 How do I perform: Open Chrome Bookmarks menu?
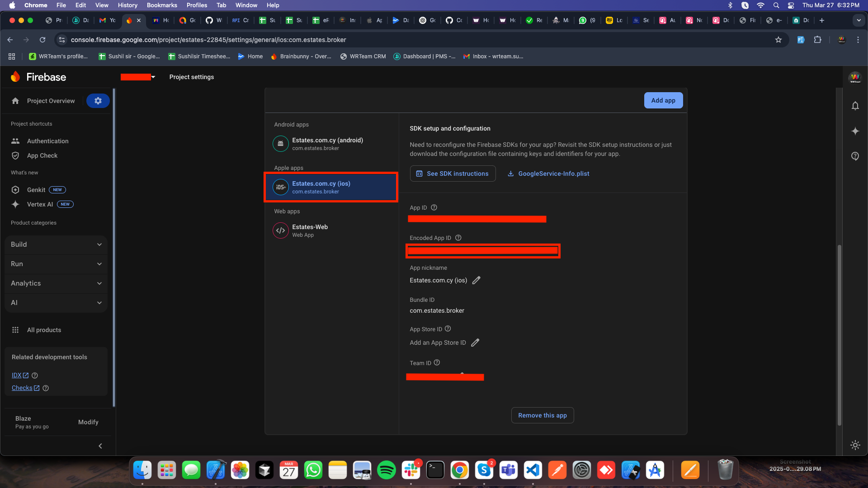pyautogui.click(x=161, y=5)
